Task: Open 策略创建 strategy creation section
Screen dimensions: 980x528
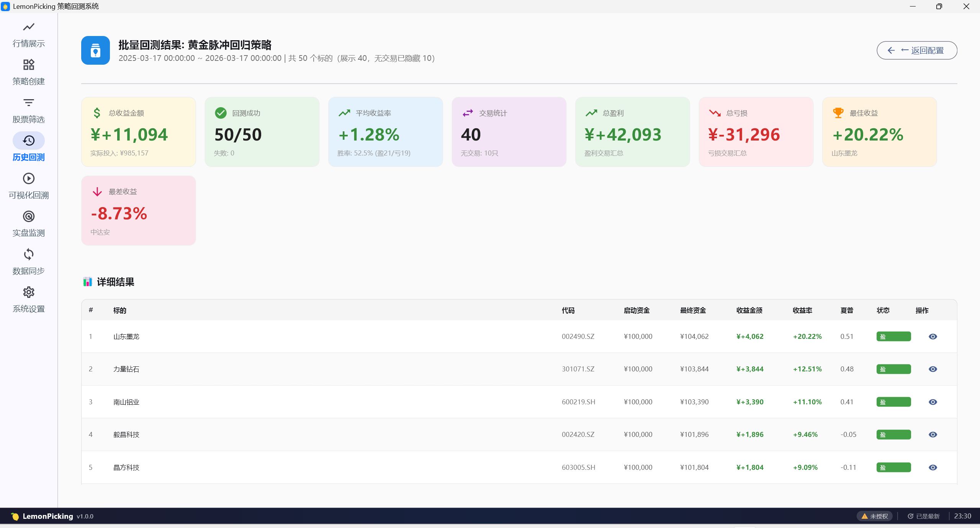Action: (29, 72)
